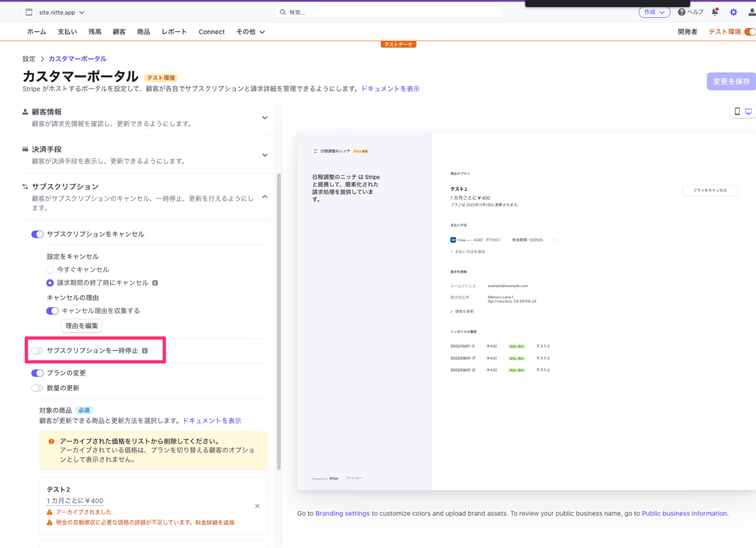Expand the 顧客情報 section
756x548 pixels.
click(x=265, y=118)
